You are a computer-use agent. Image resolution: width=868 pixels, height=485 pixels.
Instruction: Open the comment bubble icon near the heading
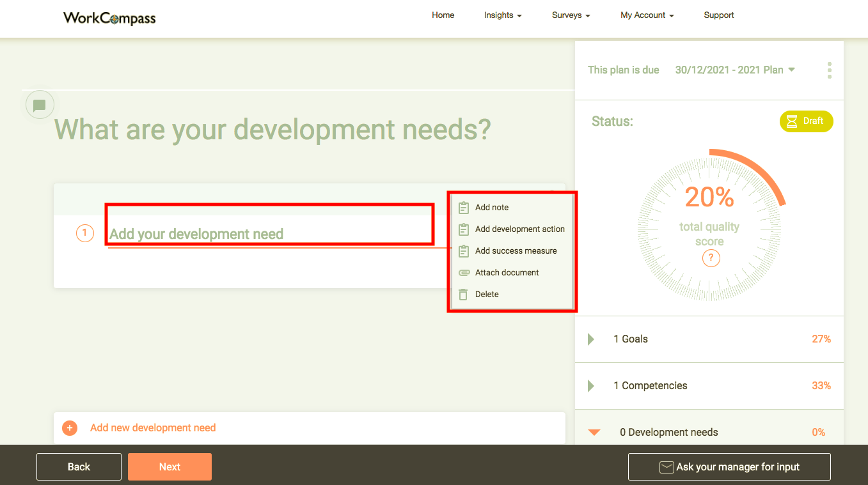tap(40, 104)
